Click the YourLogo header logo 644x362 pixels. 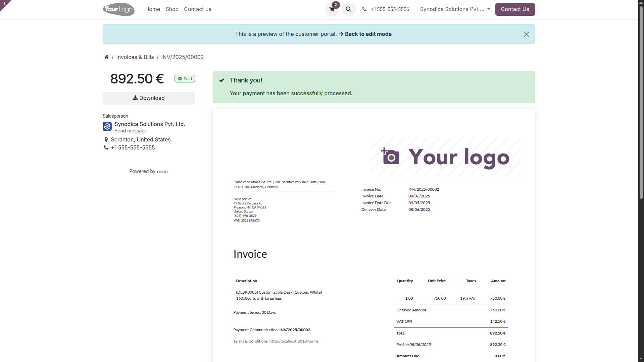click(119, 9)
